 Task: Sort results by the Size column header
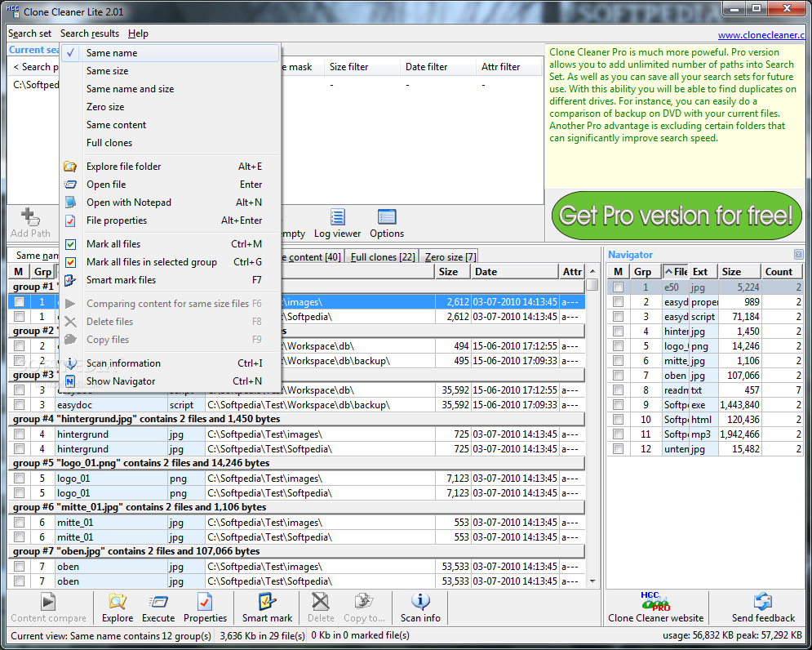[x=453, y=272]
